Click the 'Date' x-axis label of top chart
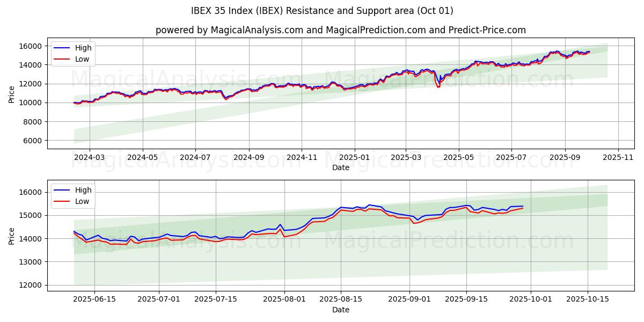644x322 pixels. point(340,167)
